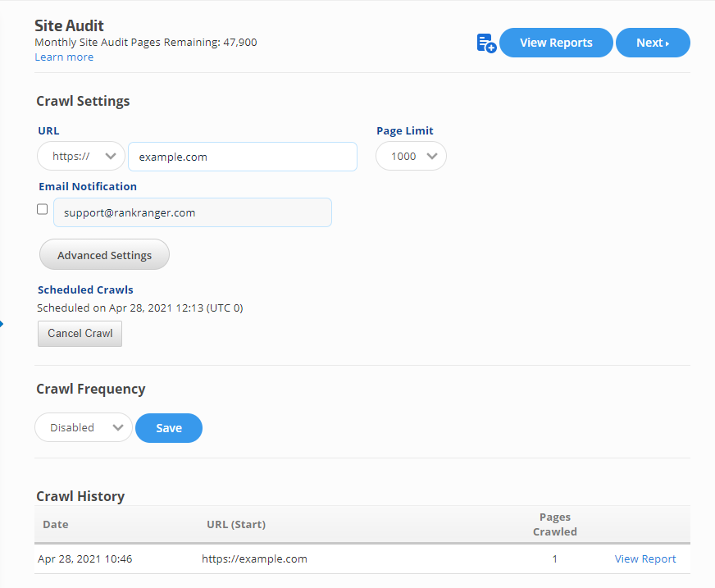Select the https://example.com crawl history entry

254,559
